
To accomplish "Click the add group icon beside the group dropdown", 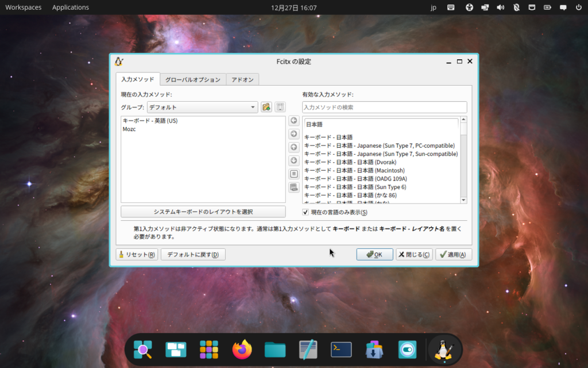I will pyautogui.click(x=266, y=107).
